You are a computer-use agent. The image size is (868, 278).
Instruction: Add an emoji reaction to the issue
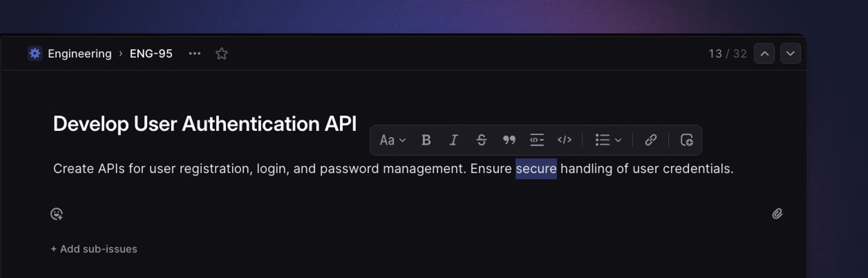tap(57, 214)
